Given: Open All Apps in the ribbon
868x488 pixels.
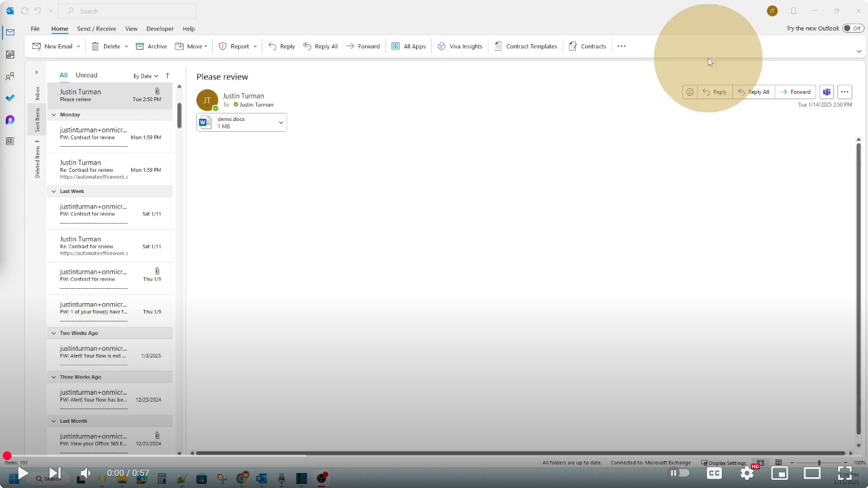Looking at the screenshot, I should point(409,46).
